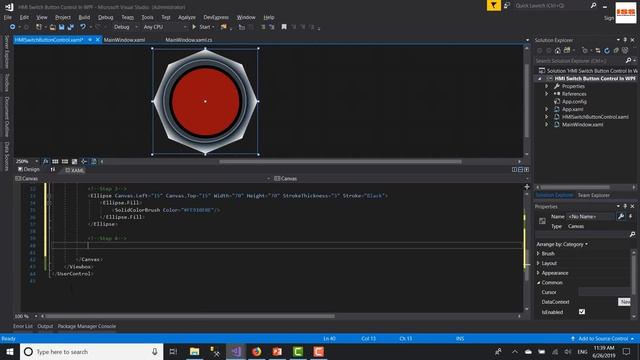This screenshot has height=360, width=640.
Task: Pin the HMISwitchButtonControl.xaml tab
Action: pyautogui.click(x=90, y=40)
